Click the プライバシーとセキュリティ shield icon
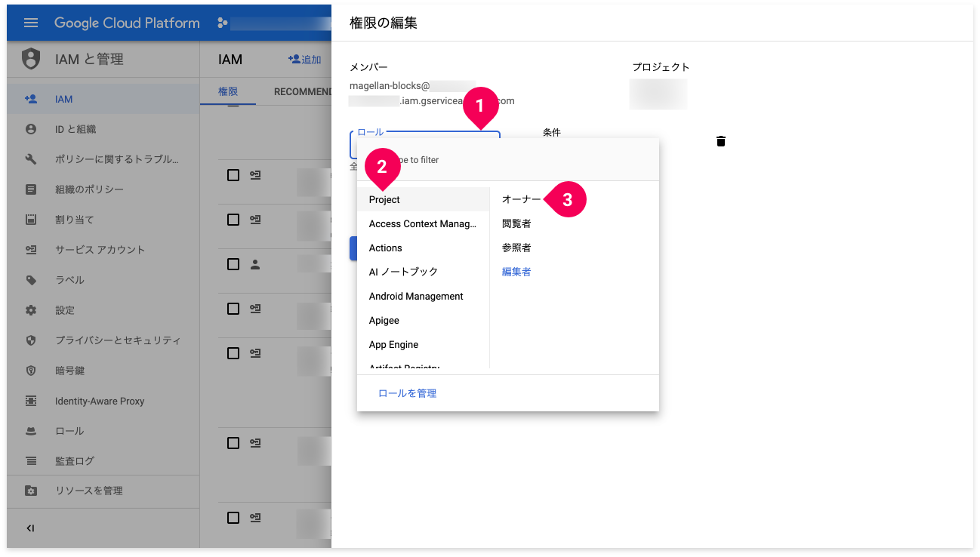 pyautogui.click(x=31, y=340)
